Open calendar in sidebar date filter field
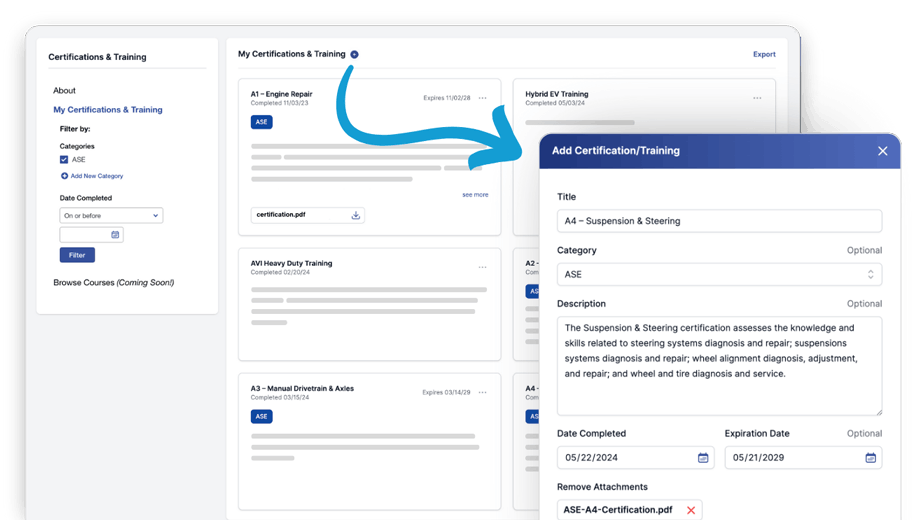 click(115, 235)
